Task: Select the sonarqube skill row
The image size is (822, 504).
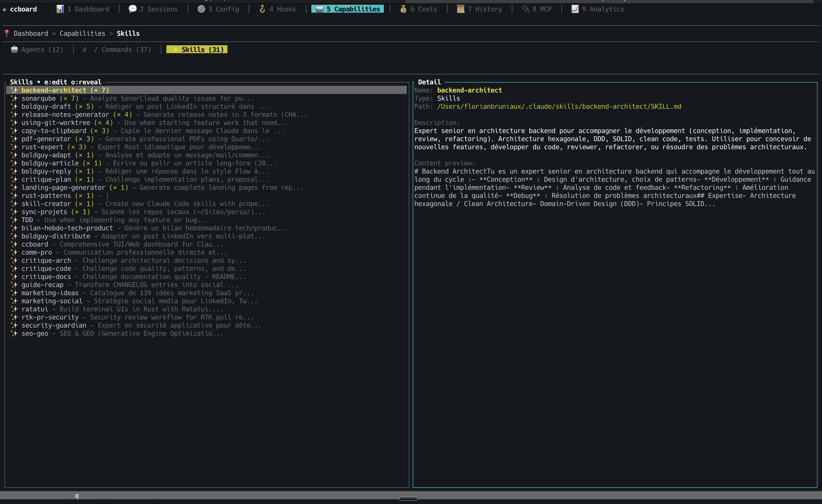Action: [x=39, y=98]
